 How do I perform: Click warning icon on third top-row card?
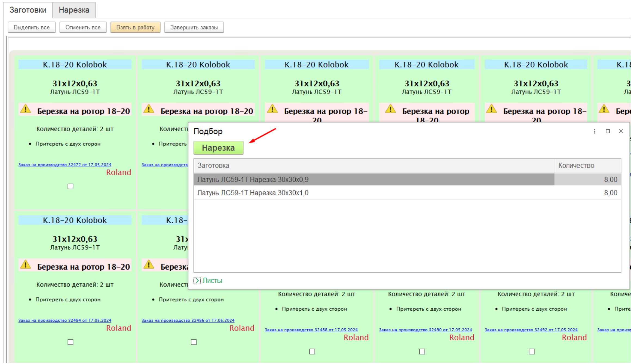[272, 109]
